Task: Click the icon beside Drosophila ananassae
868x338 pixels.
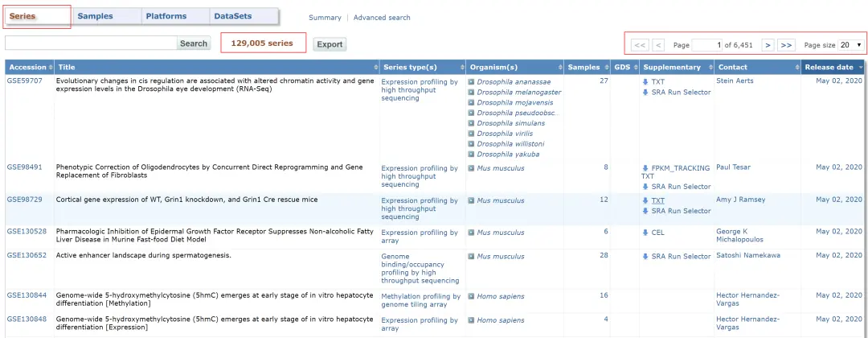Action: pyautogui.click(x=472, y=82)
